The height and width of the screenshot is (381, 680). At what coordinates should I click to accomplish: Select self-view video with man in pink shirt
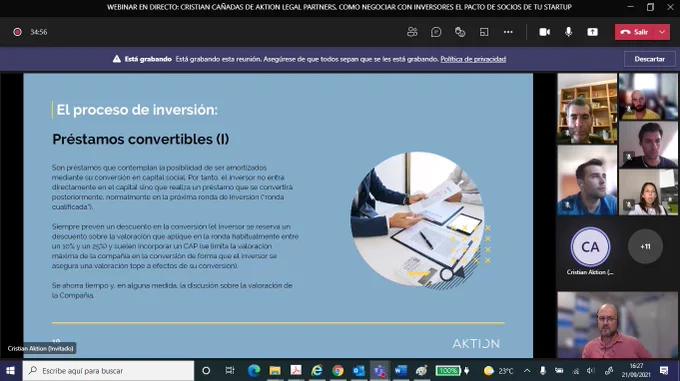coord(617,325)
